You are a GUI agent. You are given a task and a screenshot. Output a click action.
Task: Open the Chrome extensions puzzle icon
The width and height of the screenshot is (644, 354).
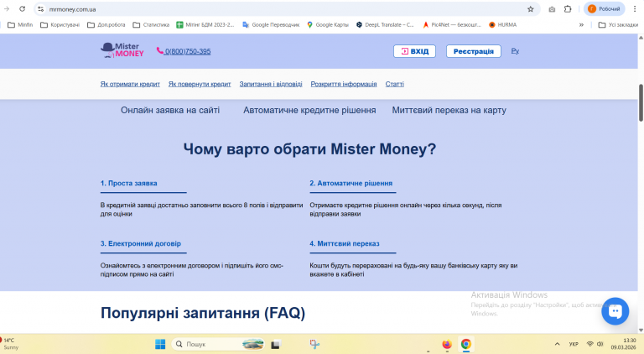pyautogui.click(x=568, y=9)
